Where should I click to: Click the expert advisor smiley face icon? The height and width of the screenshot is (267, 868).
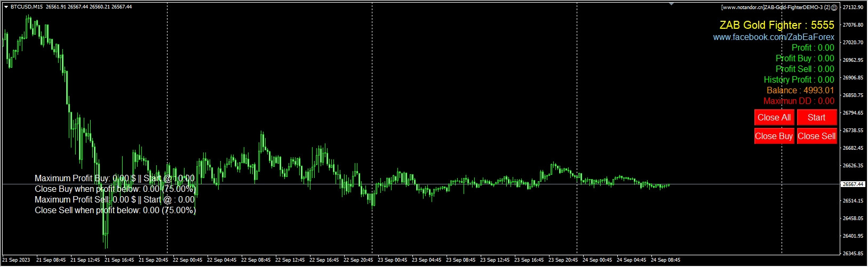834,7
